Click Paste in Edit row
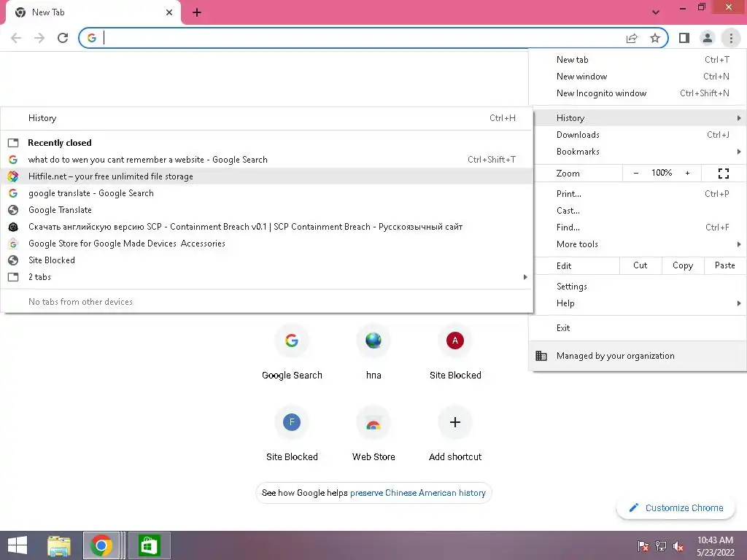The width and height of the screenshot is (747, 560). 724,265
